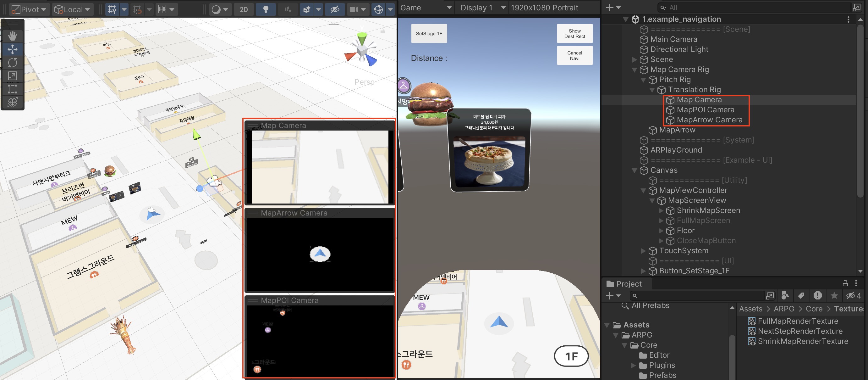Click the Cancel Navi button

click(x=574, y=55)
